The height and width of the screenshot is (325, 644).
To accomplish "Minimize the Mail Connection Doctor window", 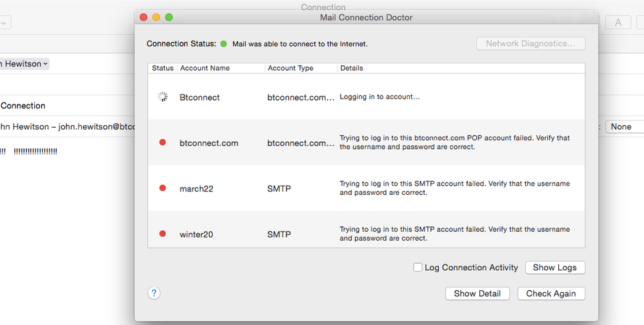I will click(x=156, y=17).
